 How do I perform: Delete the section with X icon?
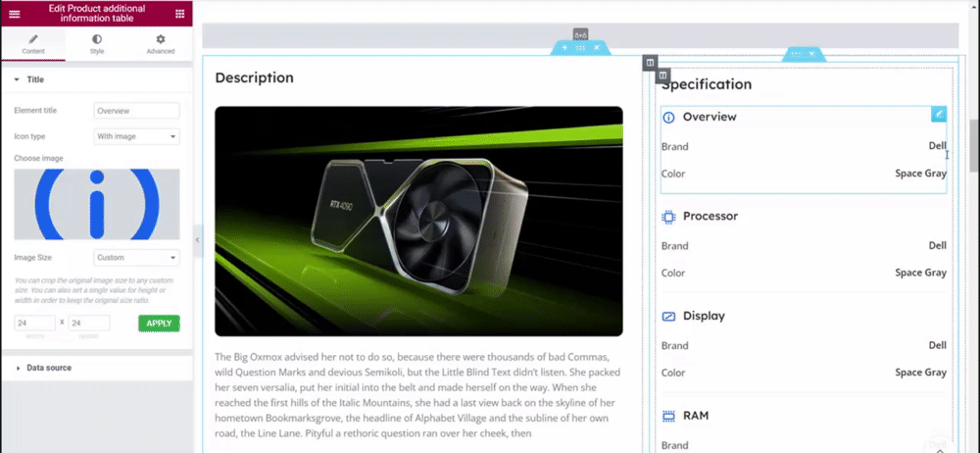tap(597, 47)
